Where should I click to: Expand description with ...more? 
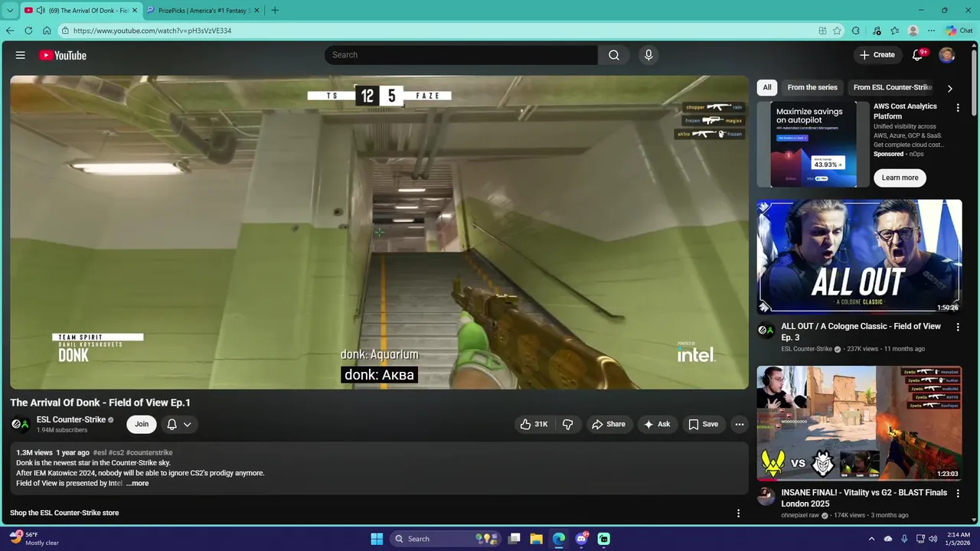click(138, 484)
